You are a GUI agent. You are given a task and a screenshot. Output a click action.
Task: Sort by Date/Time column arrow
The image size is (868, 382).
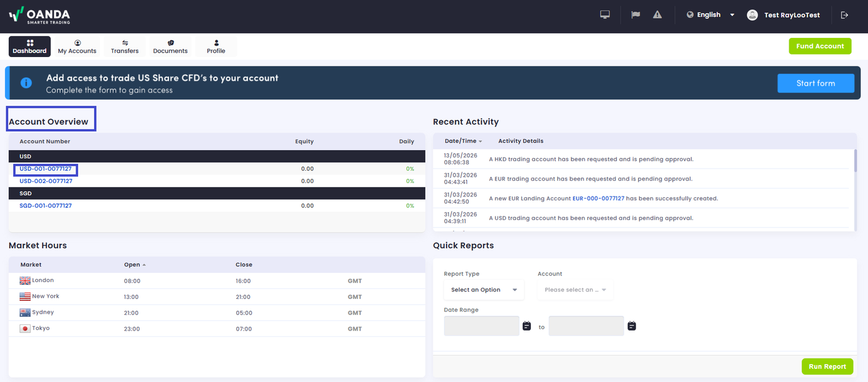pyautogui.click(x=480, y=141)
